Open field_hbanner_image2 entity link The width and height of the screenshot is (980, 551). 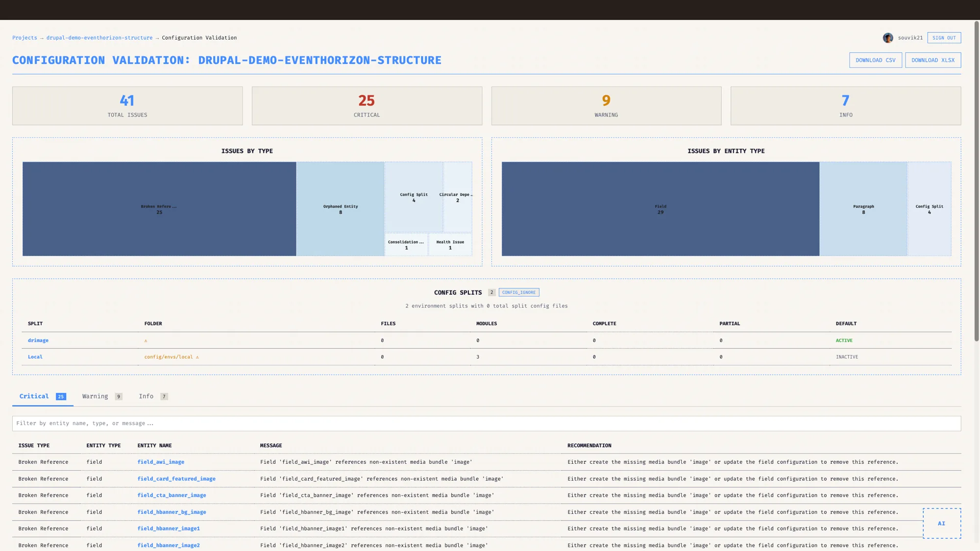[x=169, y=545]
